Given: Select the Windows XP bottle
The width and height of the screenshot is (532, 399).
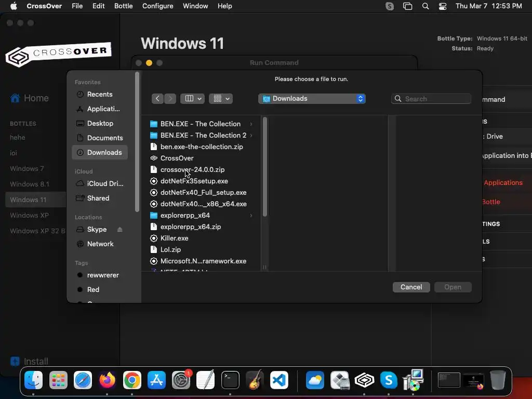Looking at the screenshot, I should [30, 216].
